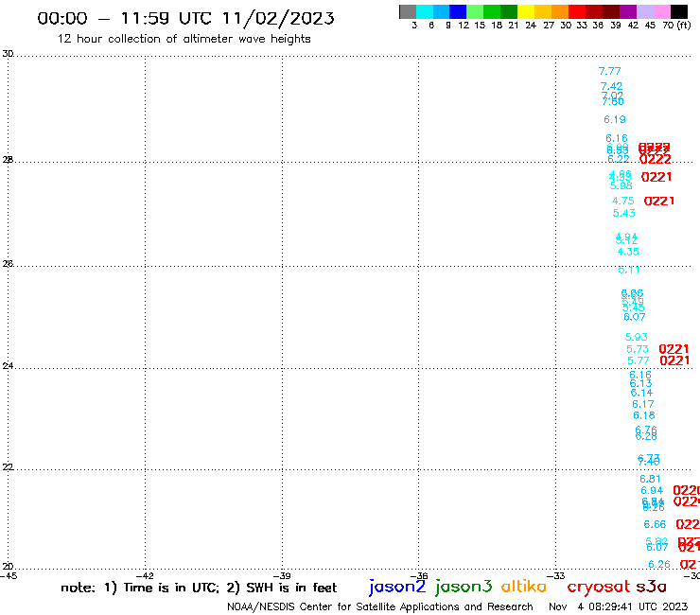Image resolution: width=700 pixels, height=615 pixels.
Task: Click the red 0221 label beside 5.73
Action: 674,349
